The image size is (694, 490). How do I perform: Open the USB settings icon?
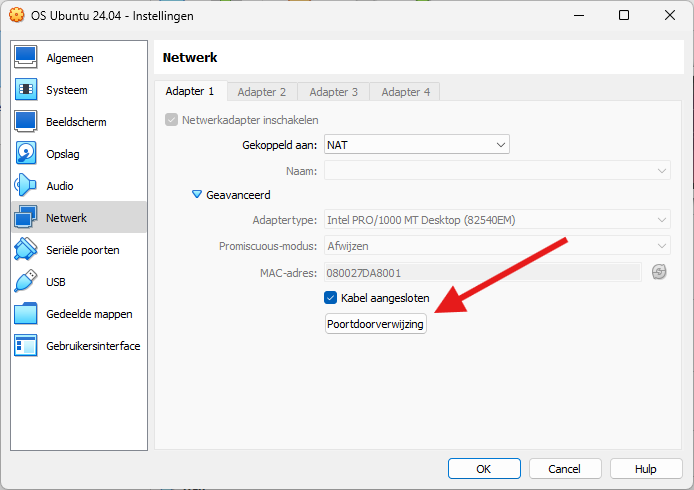pyautogui.click(x=26, y=282)
